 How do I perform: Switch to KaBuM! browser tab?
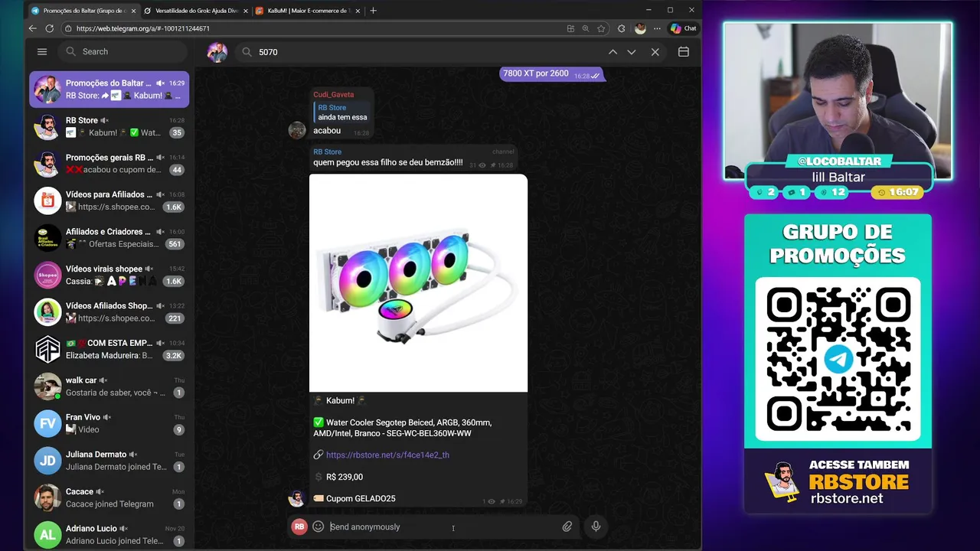[306, 11]
